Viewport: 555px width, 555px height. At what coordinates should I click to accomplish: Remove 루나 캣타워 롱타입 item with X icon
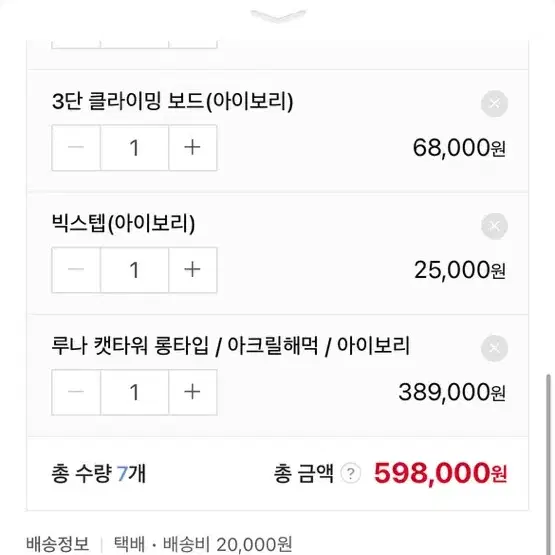click(x=494, y=348)
